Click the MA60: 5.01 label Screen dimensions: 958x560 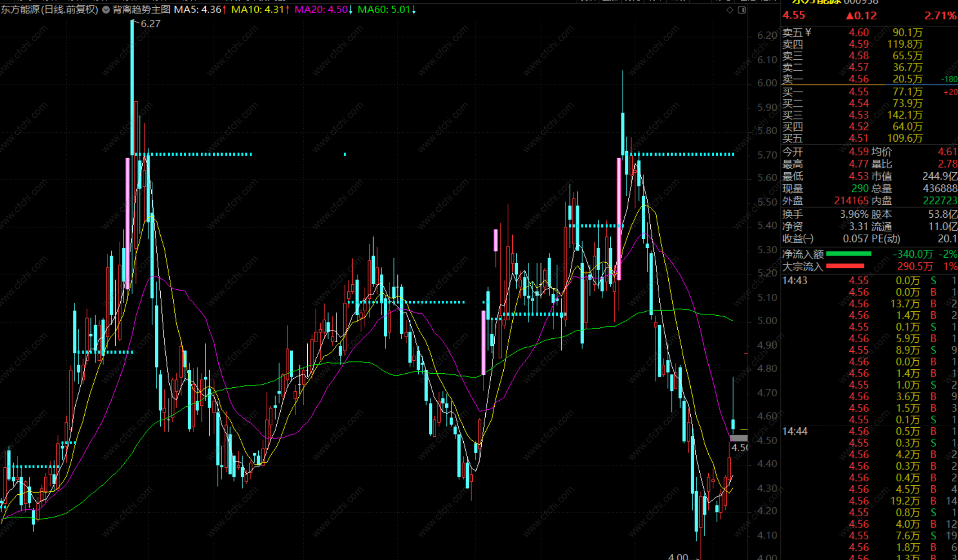(x=384, y=9)
